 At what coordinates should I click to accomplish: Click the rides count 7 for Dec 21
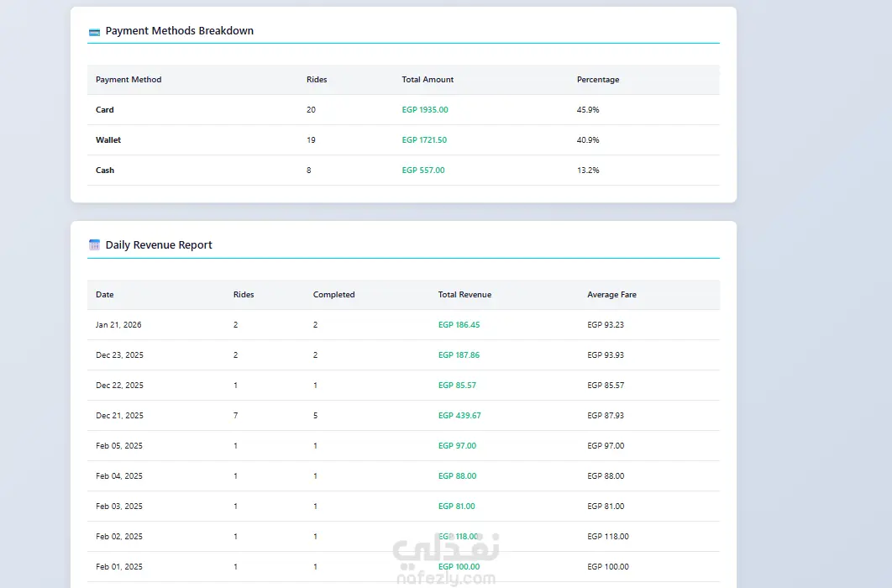235,415
